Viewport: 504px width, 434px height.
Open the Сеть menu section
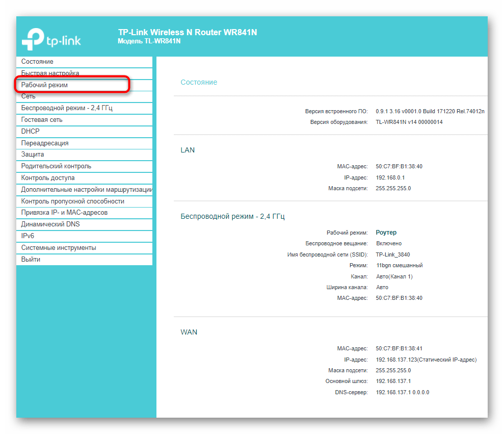tap(84, 96)
